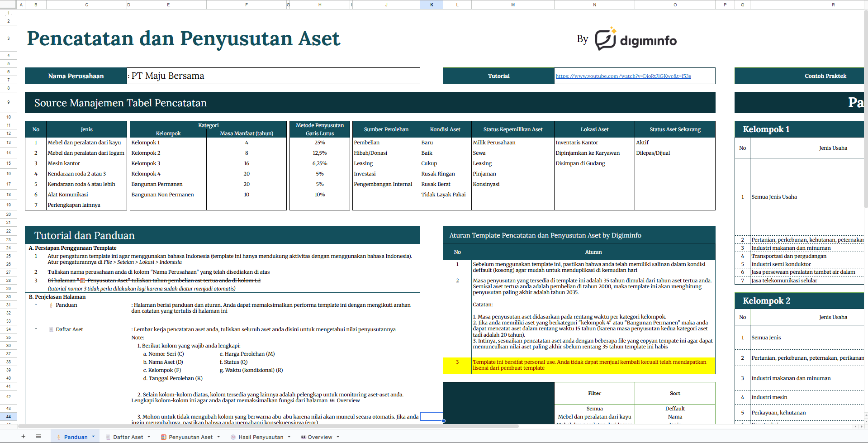Viewport: 868px width, 443px height.
Task: Click the yellow-highlighted rule 3 cell
Action: pos(593,365)
